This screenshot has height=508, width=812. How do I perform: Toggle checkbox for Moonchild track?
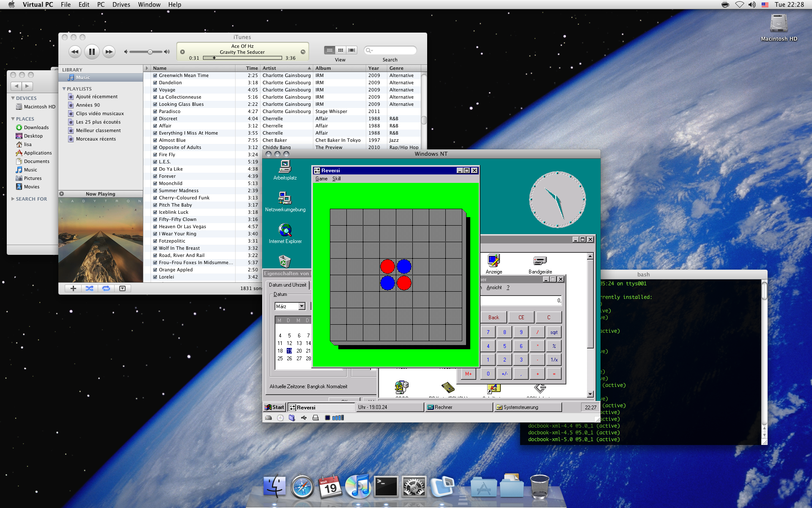155,184
